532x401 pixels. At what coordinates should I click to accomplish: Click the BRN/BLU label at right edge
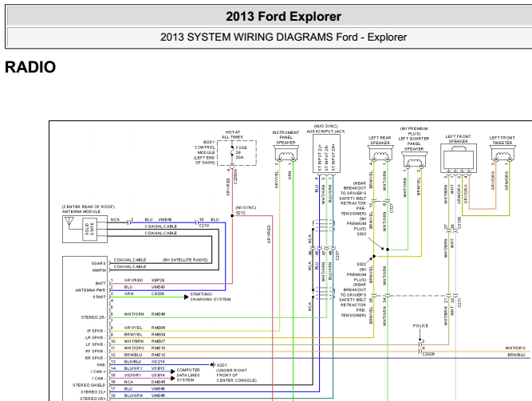coord(516,355)
